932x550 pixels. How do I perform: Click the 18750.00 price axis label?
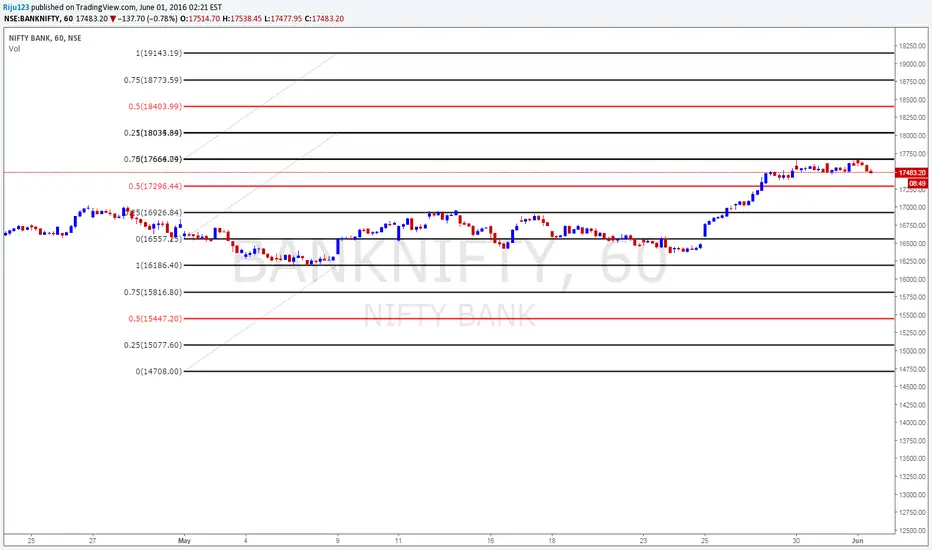pyautogui.click(x=912, y=81)
